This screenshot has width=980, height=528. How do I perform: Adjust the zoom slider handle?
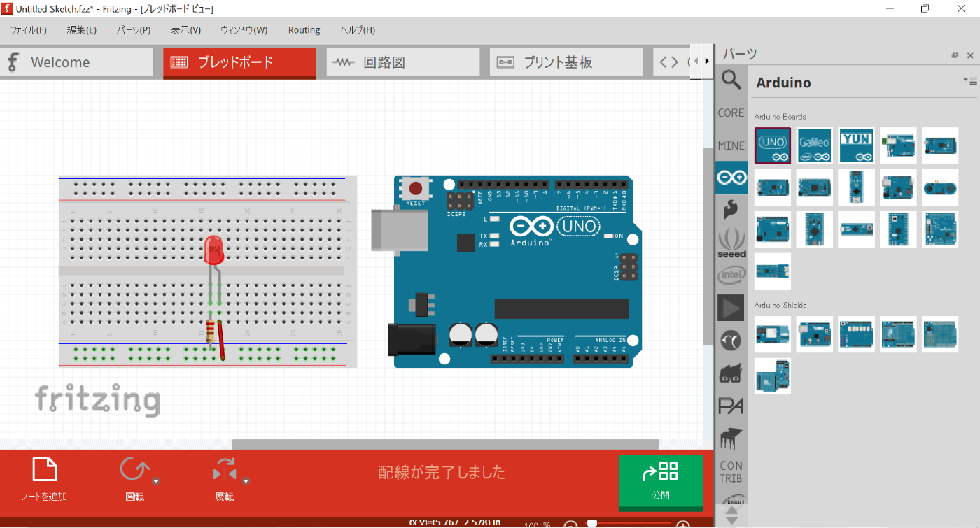click(x=591, y=524)
